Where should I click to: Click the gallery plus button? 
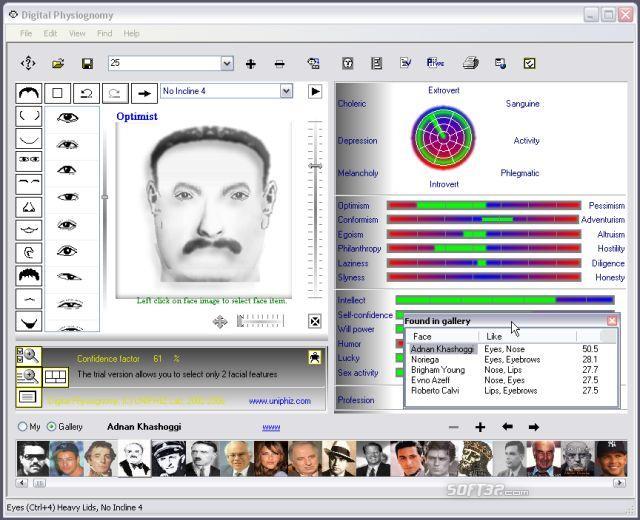pos(480,427)
